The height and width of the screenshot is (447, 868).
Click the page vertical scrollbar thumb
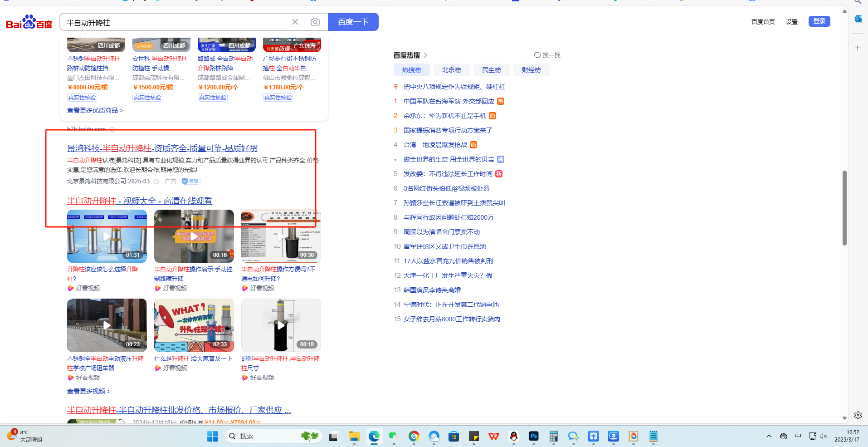(844, 208)
